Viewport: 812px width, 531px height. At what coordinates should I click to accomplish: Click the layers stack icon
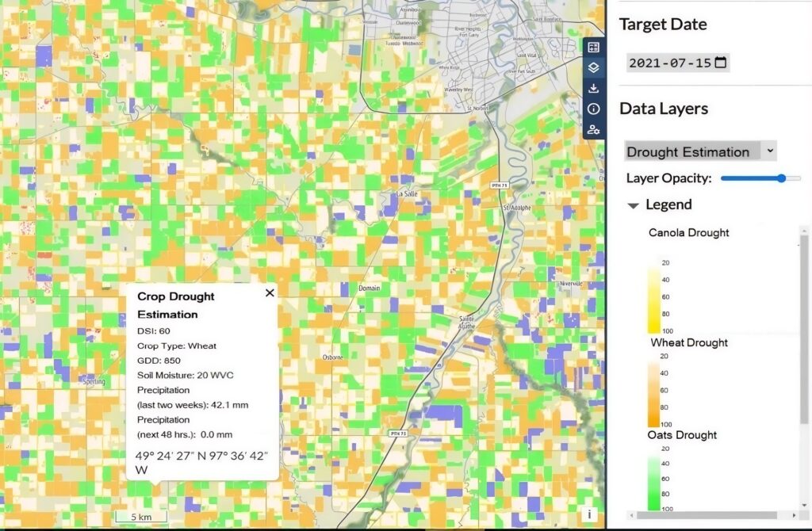pyautogui.click(x=593, y=68)
